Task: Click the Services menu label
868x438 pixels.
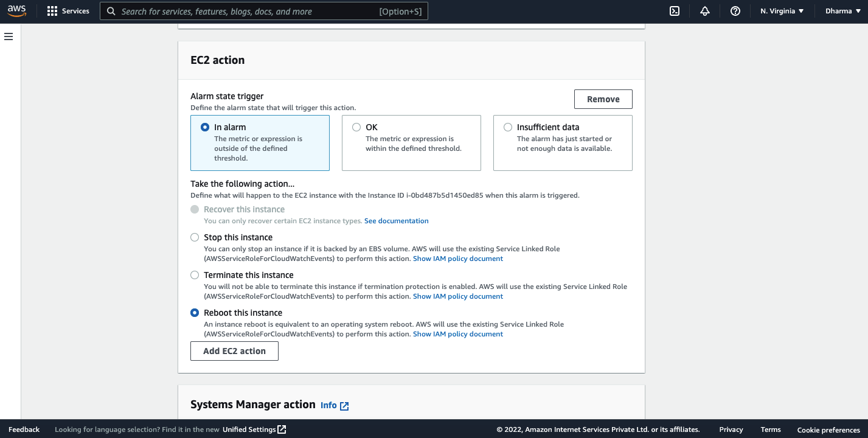Action: [75, 11]
